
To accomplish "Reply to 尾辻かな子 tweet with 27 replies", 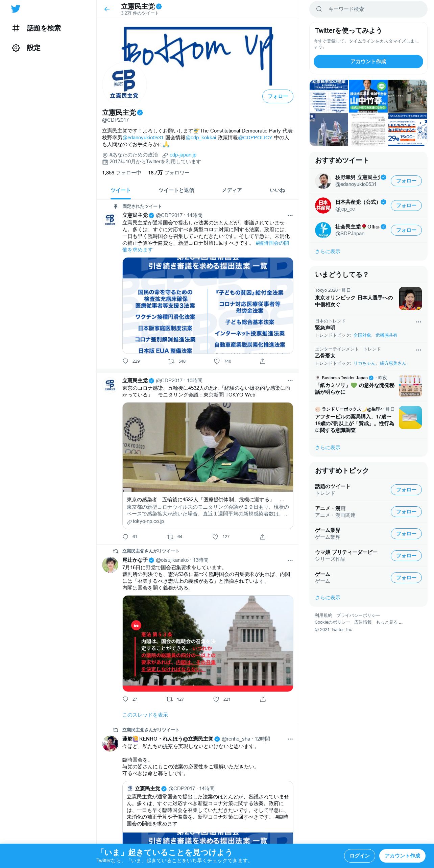I will click(125, 699).
